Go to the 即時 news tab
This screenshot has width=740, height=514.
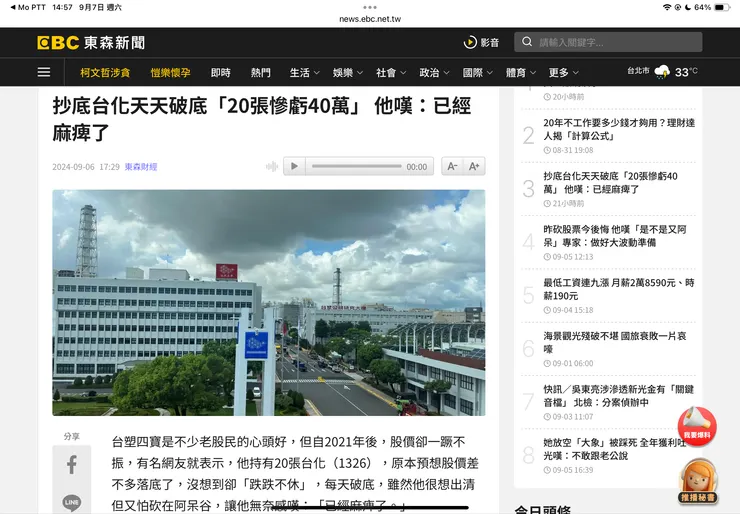pyautogui.click(x=220, y=73)
